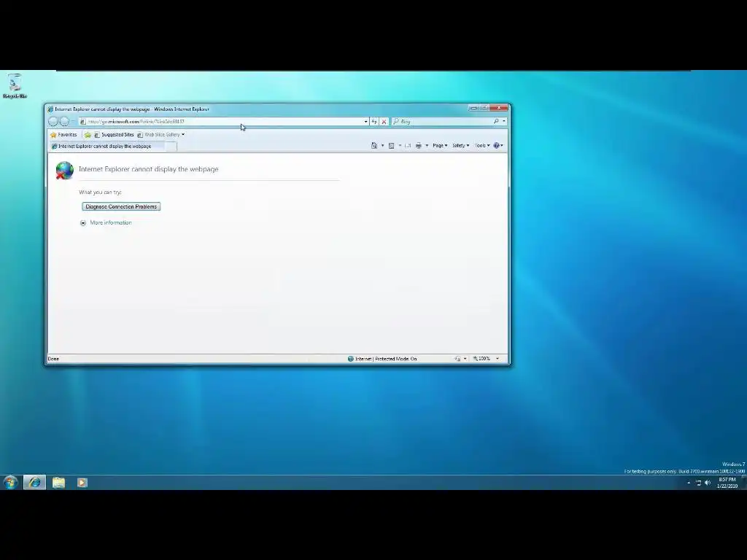Open the Safety menu
The image size is (747, 560).
coord(461,146)
